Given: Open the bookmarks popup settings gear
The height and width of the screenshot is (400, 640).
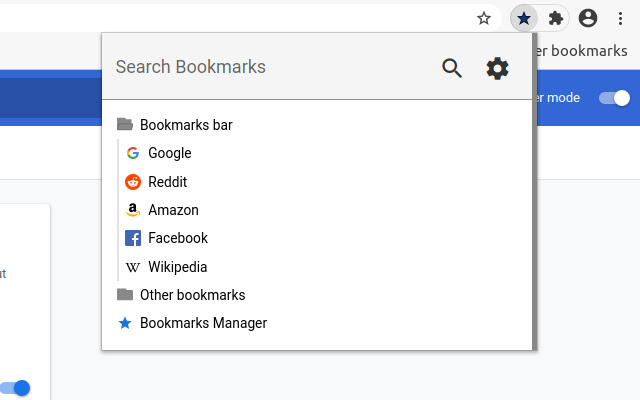Looking at the screenshot, I should [497, 68].
